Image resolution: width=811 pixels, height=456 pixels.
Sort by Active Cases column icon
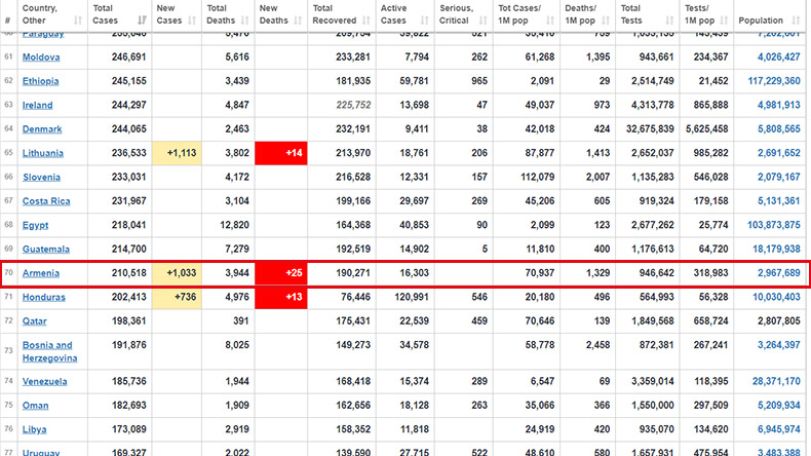[425, 21]
